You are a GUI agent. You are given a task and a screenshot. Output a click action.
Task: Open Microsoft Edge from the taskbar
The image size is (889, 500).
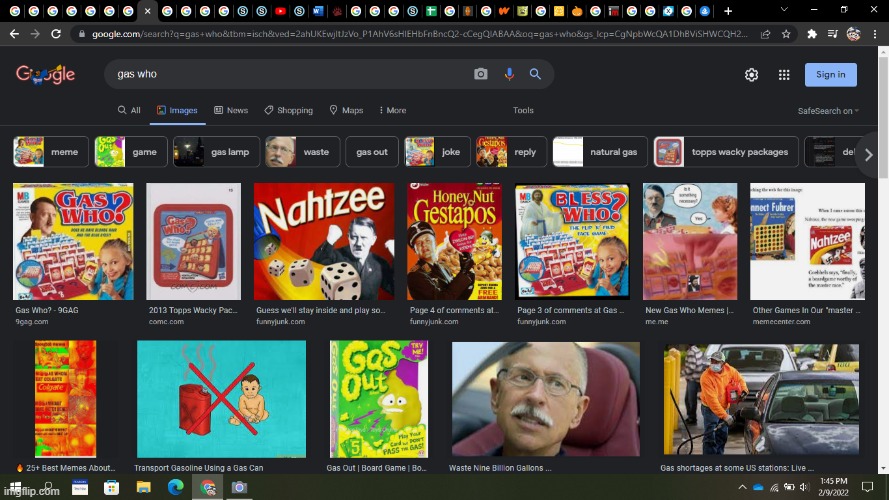pos(175,487)
